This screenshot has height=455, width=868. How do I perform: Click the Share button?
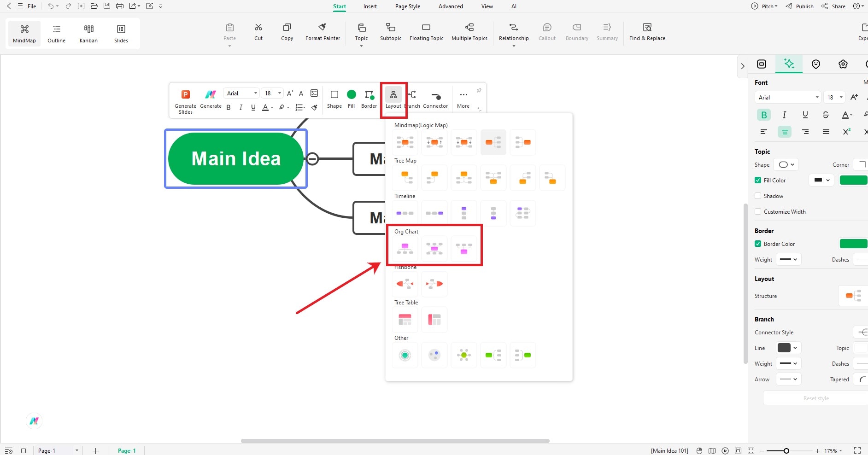point(833,6)
